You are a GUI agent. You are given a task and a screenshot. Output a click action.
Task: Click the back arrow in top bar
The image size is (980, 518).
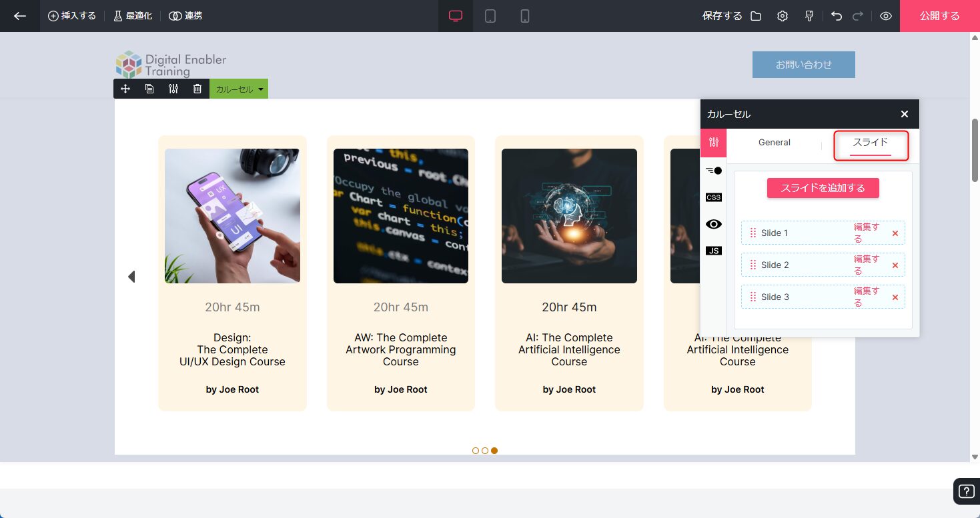click(20, 16)
